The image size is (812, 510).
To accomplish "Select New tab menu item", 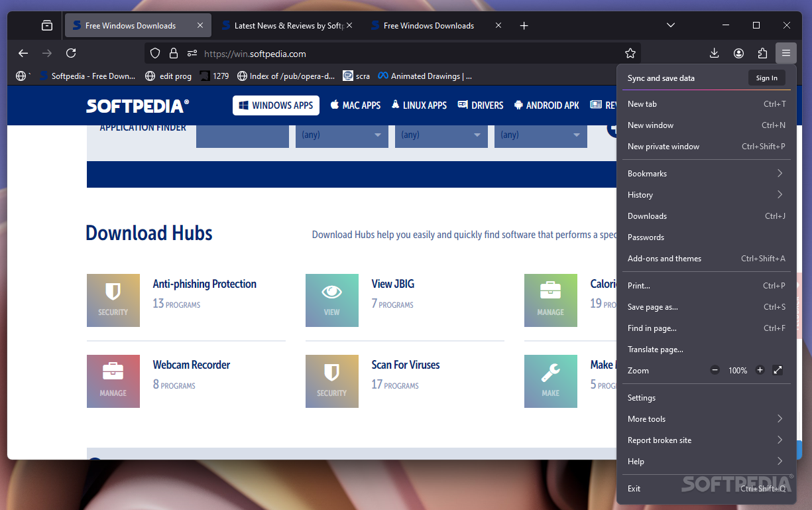I will (x=707, y=104).
